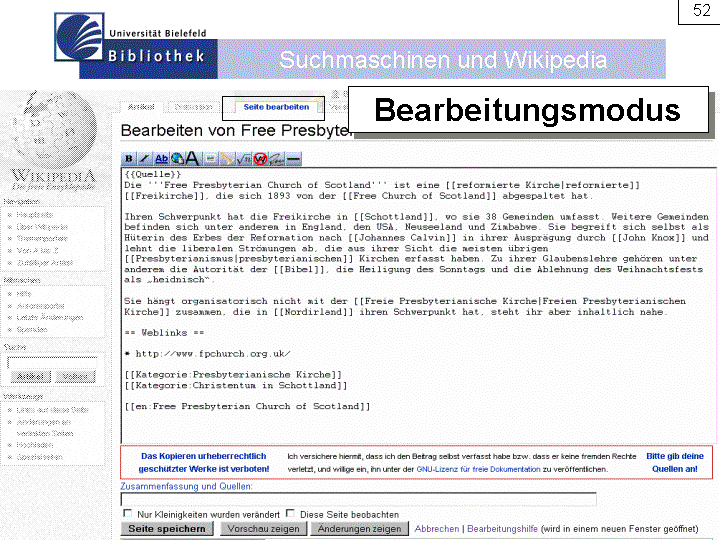Open Autorenportal sidebar link
The width and height of the screenshot is (720, 540).
click(40, 306)
